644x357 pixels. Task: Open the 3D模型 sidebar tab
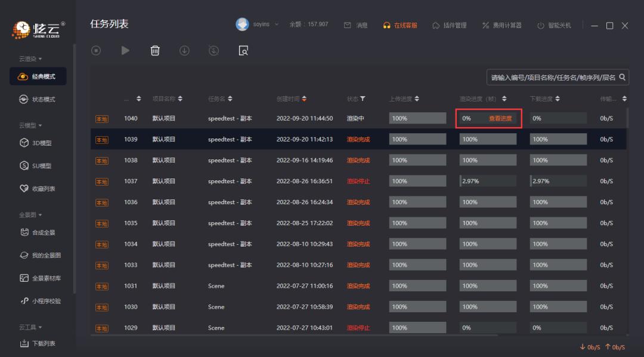pyautogui.click(x=36, y=143)
